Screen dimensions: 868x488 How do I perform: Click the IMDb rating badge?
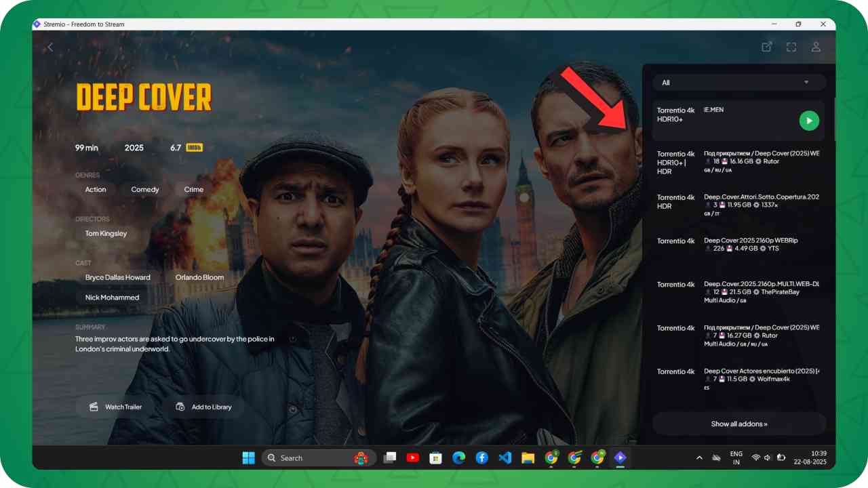194,148
